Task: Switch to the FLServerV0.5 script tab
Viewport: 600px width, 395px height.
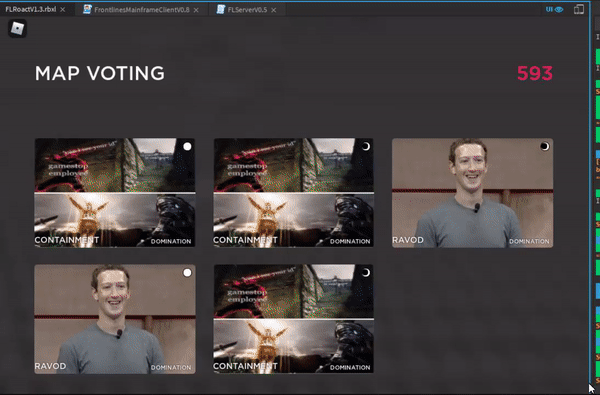Action: [x=242, y=10]
